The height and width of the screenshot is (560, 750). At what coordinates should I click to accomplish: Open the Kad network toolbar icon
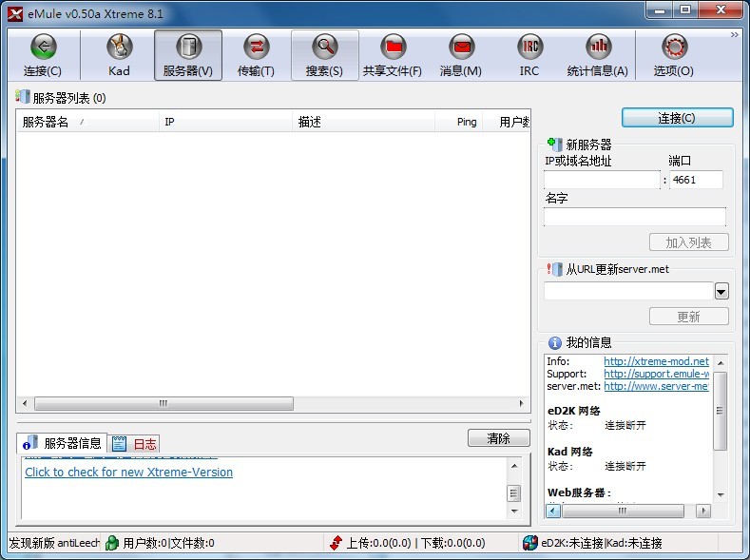pos(119,55)
